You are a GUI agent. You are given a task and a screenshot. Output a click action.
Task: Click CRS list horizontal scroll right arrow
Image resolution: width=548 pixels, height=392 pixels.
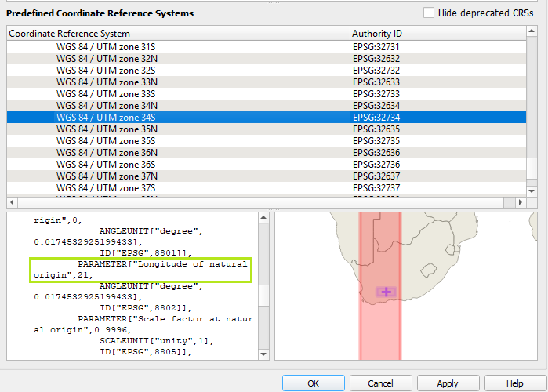(x=521, y=202)
